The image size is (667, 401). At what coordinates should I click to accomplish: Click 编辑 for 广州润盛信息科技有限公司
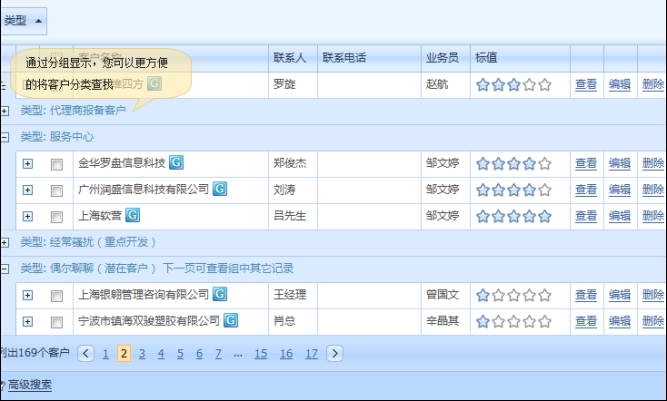619,190
